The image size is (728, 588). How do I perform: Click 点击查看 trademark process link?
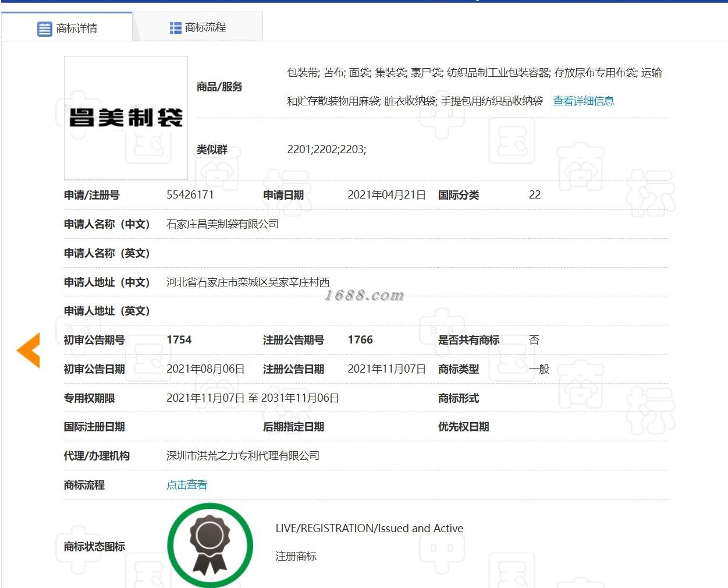pyautogui.click(x=187, y=484)
